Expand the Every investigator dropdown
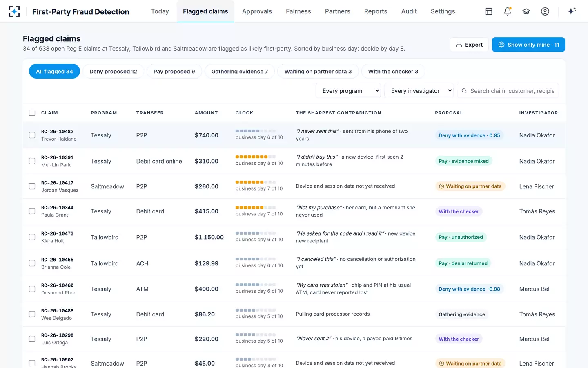Viewport: 588px width, 368px height. (419, 91)
